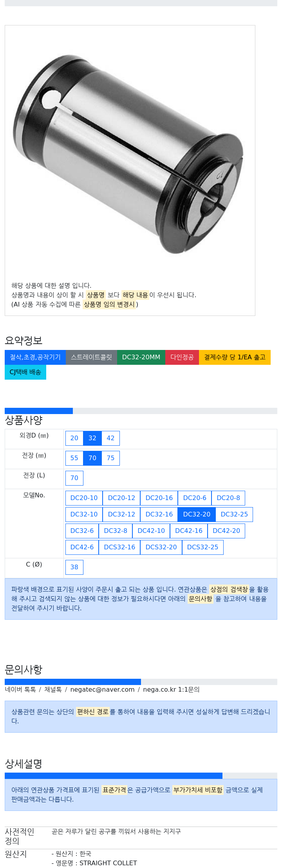This screenshot has width=282, height=868.
Task: Click the negatec@naver.com contact text
Action: 102,690
